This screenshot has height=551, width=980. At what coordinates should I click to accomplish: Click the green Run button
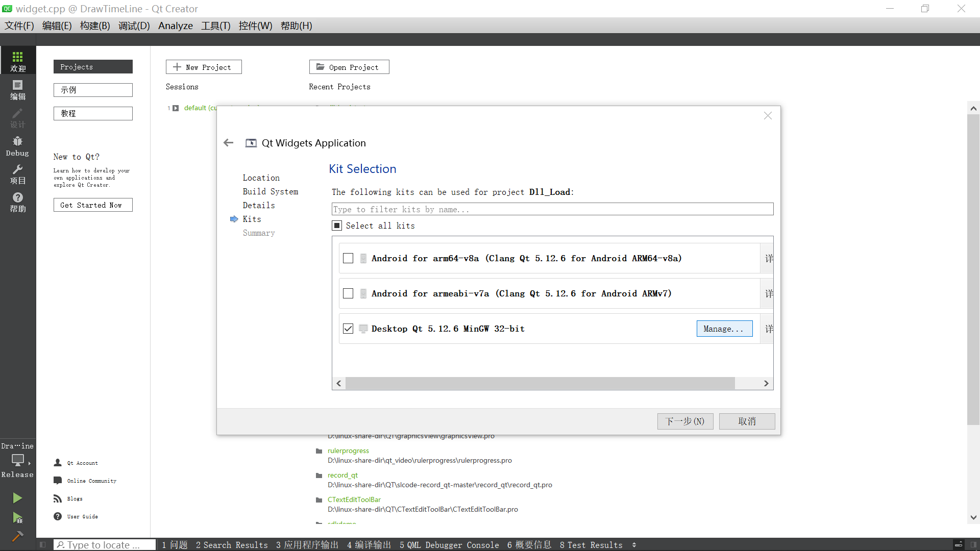(17, 498)
